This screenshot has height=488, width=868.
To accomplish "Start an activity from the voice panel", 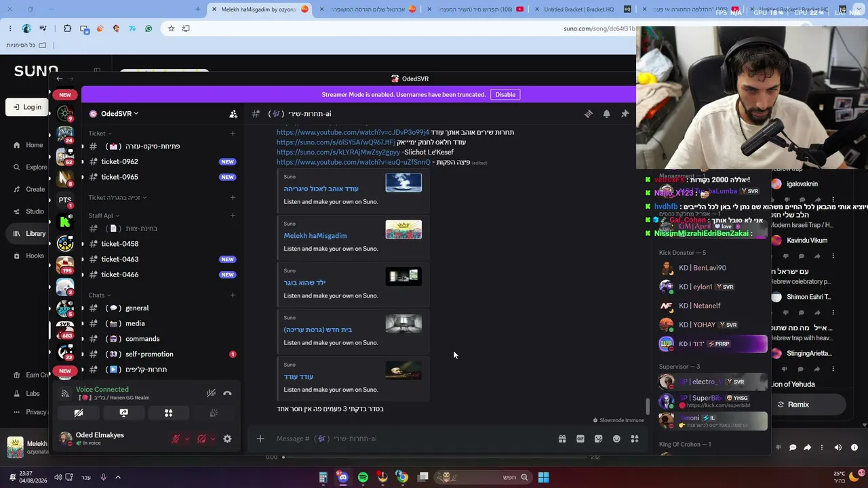I will (168, 413).
